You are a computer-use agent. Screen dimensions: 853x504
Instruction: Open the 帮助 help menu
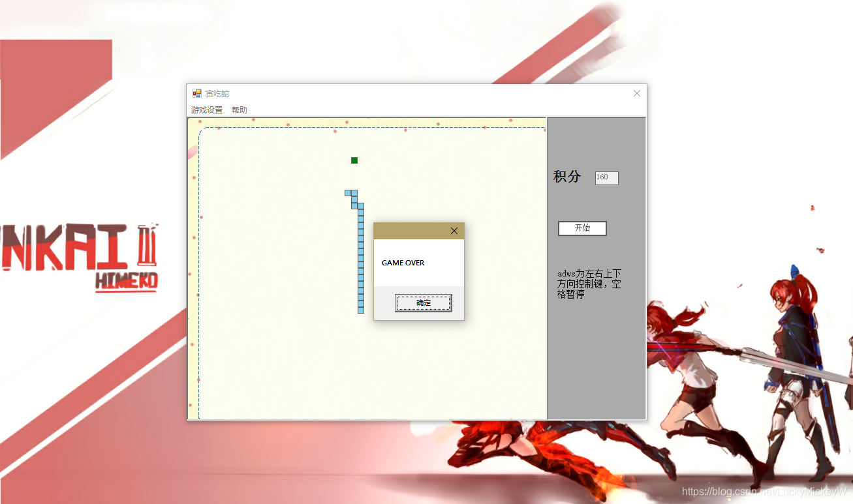coord(240,110)
